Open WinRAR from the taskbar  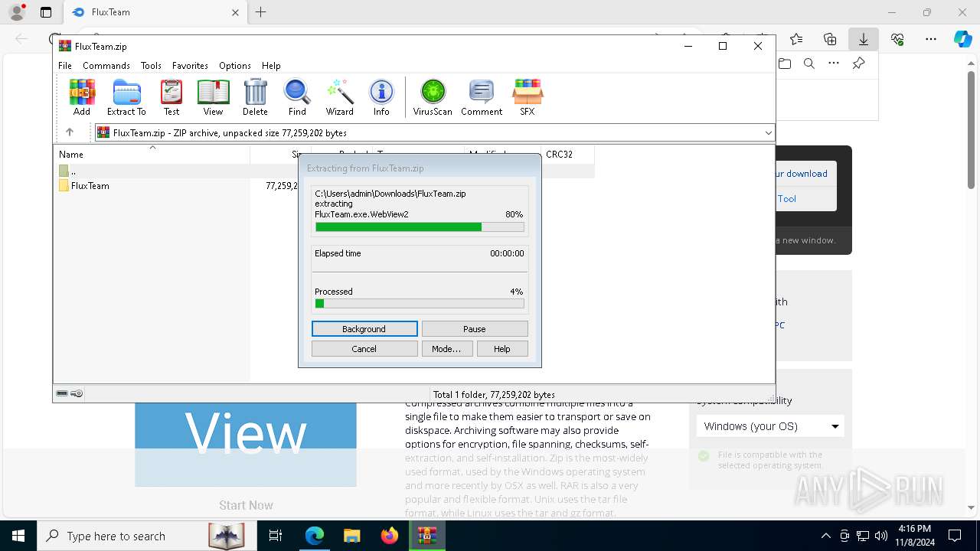(x=426, y=536)
